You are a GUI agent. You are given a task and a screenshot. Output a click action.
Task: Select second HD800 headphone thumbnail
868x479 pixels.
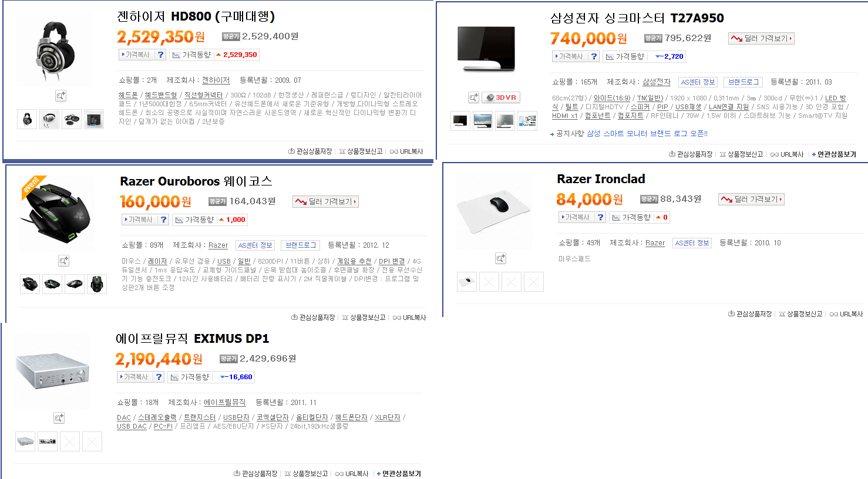pyautogui.click(x=49, y=119)
